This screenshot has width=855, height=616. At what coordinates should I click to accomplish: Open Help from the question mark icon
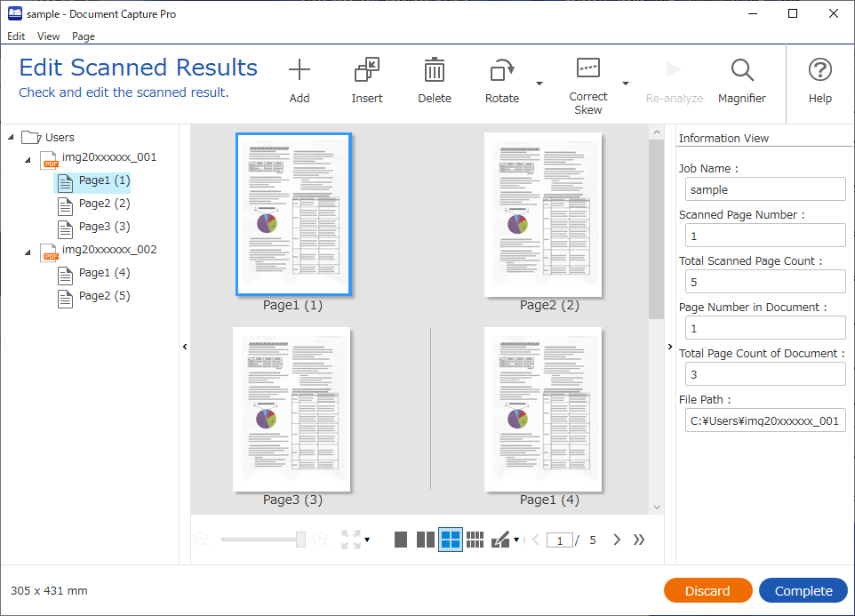coord(820,69)
